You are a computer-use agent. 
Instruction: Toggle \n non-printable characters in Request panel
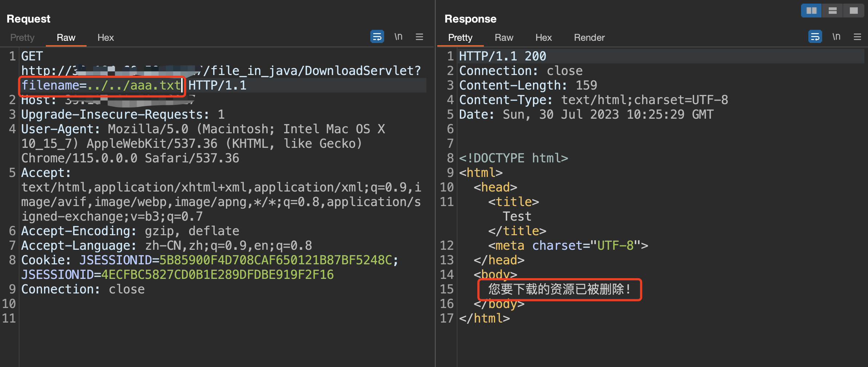[398, 37]
